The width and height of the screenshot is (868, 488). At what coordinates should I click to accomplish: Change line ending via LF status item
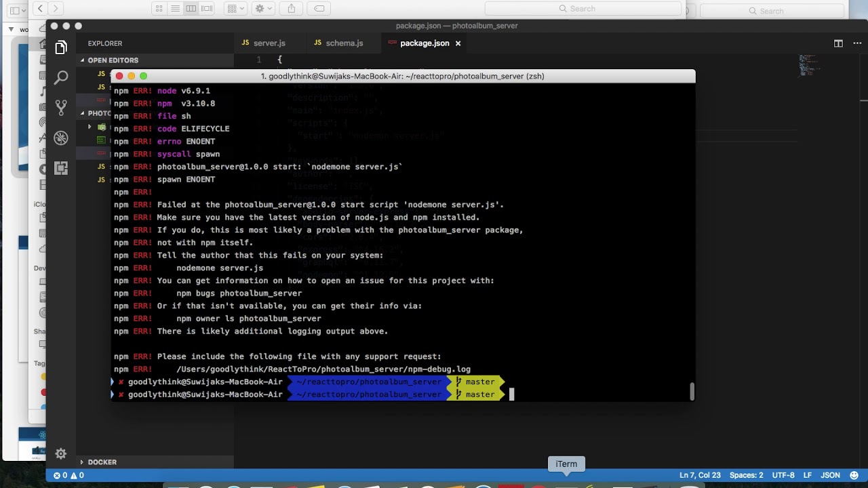pyautogui.click(x=808, y=475)
